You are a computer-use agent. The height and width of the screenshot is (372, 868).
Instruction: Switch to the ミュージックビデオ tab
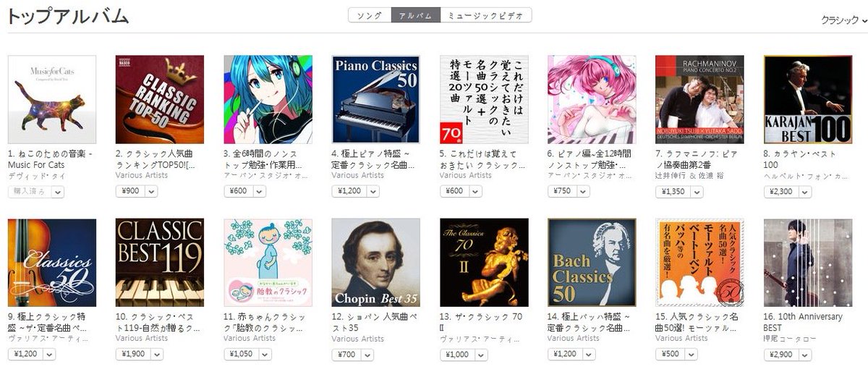(486, 15)
